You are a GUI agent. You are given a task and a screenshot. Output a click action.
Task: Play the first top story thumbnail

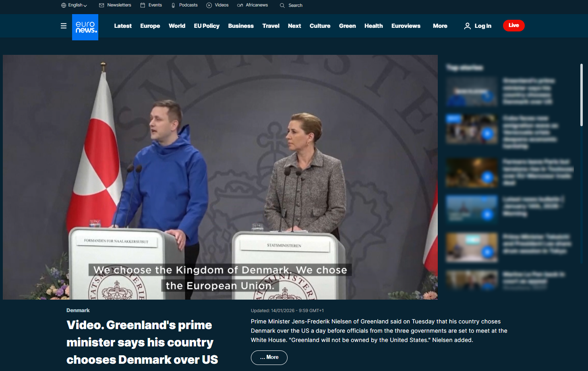(x=472, y=92)
